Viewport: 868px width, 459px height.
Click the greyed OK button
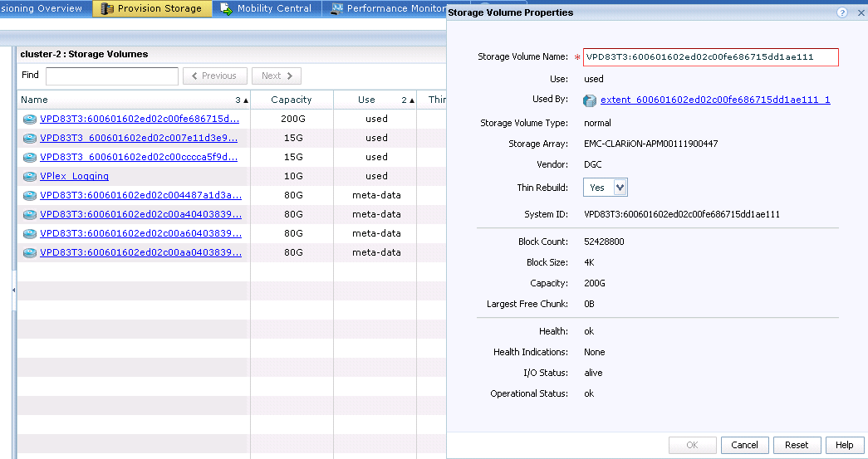[x=693, y=445]
